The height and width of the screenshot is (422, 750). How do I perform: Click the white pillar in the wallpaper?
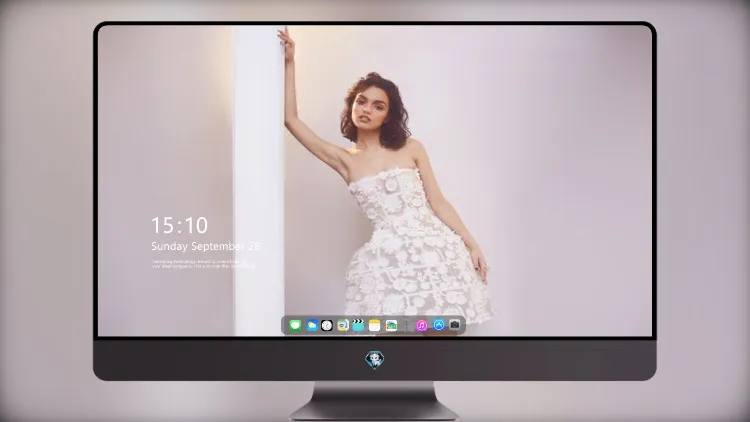point(258,181)
